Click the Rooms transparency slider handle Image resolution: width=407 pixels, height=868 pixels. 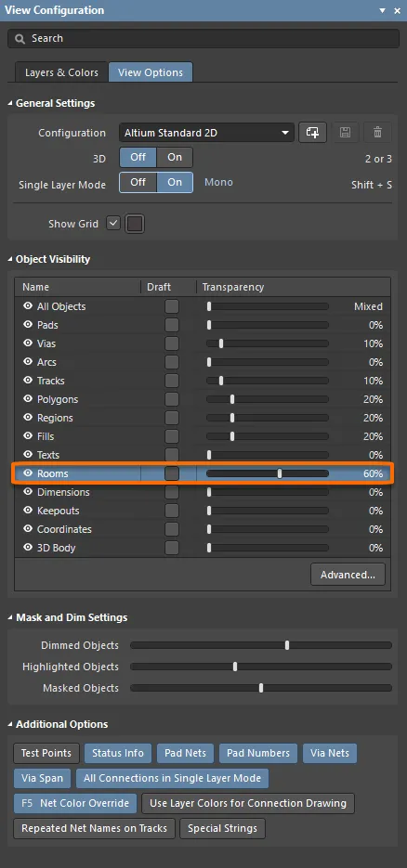(x=280, y=473)
